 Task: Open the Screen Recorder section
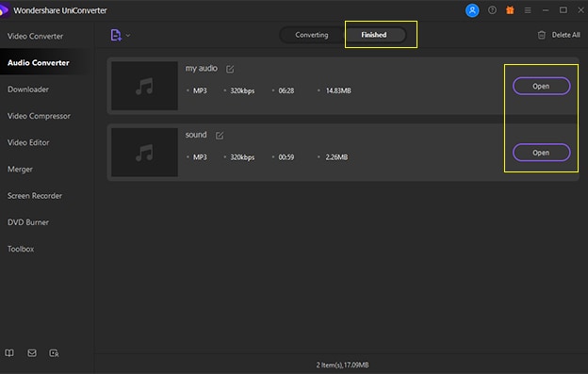[x=35, y=196]
